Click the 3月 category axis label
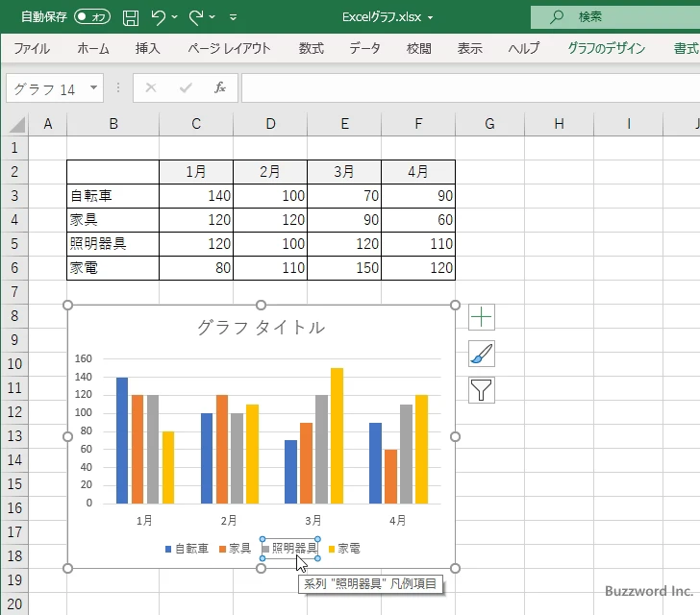This screenshot has height=615, width=700. [x=312, y=521]
